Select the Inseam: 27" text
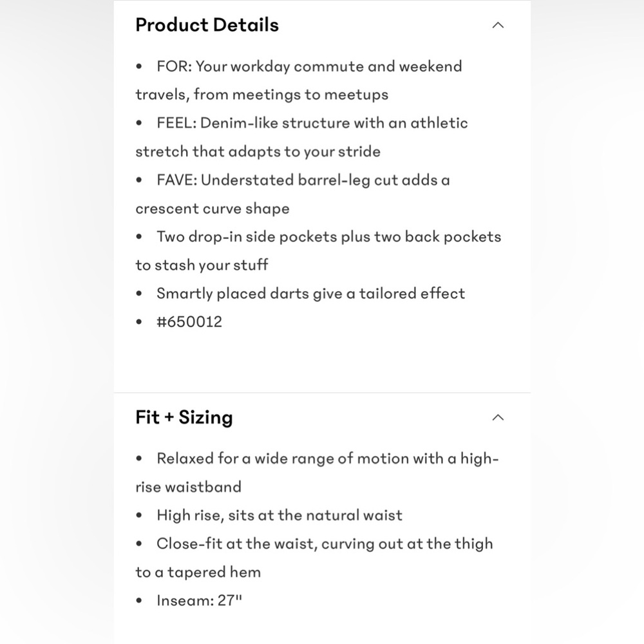The height and width of the screenshot is (644, 644). pyautogui.click(x=199, y=600)
